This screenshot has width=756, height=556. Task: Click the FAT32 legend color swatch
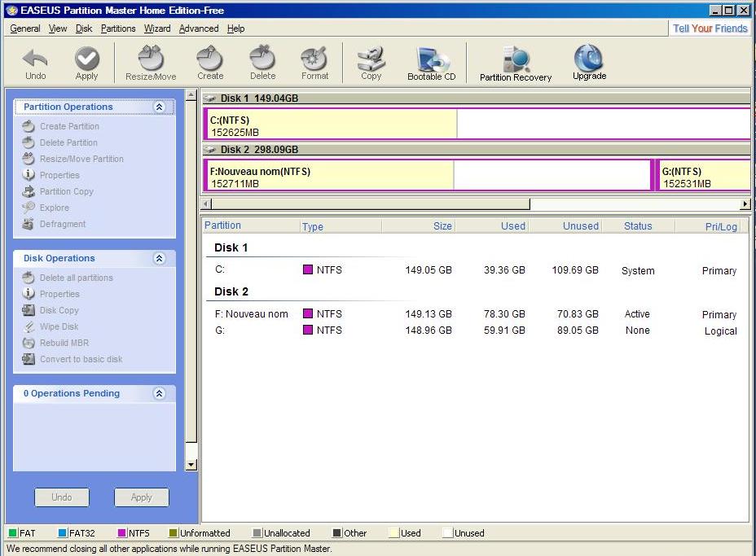(62, 533)
